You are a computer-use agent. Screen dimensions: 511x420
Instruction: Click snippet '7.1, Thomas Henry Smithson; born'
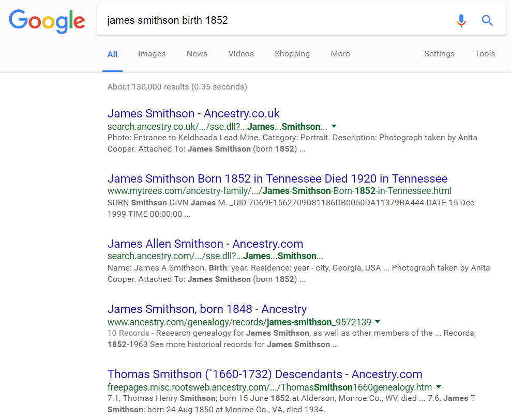point(291,404)
